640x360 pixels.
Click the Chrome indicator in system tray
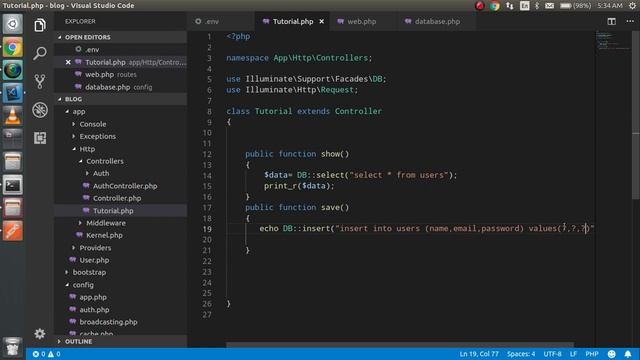[495, 6]
